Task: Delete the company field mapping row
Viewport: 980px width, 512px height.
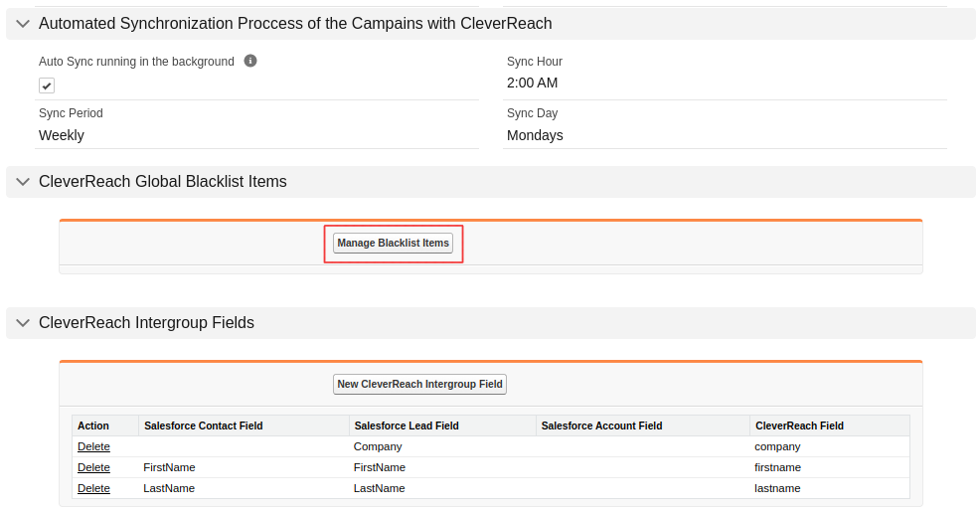Action: (93, 446)
